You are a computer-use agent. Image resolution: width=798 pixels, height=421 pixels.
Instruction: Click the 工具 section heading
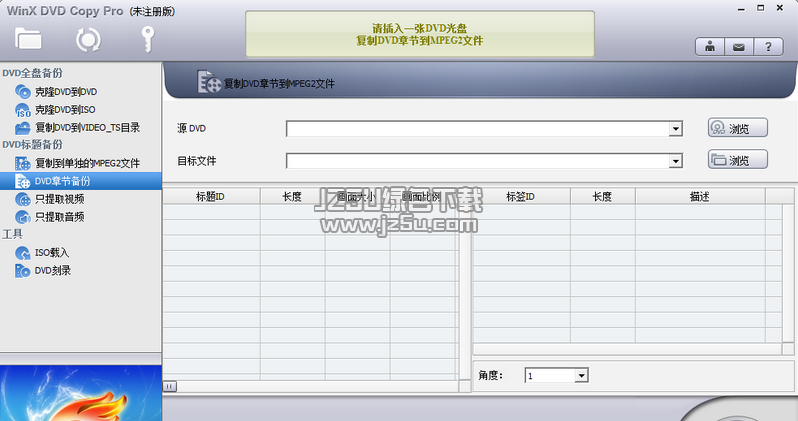click(x=12, y=234)
